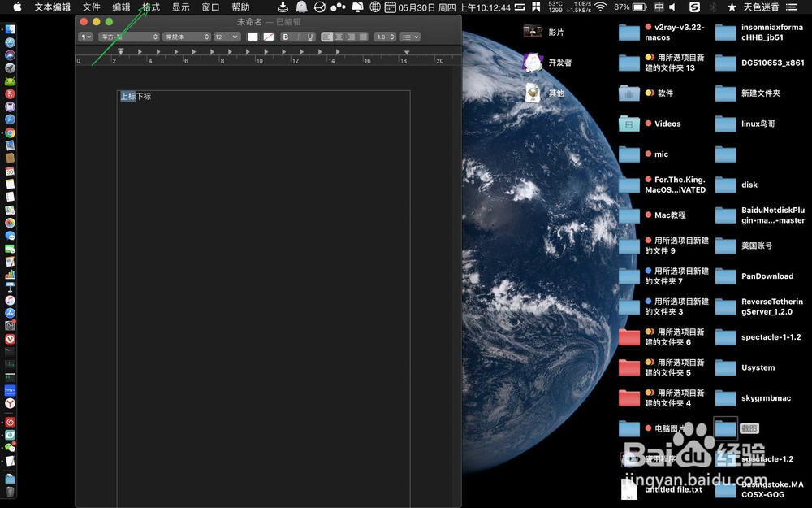Open the text color swatch
Screen dimensions: 812x508
pyautogui.click(x=253, y=37)
